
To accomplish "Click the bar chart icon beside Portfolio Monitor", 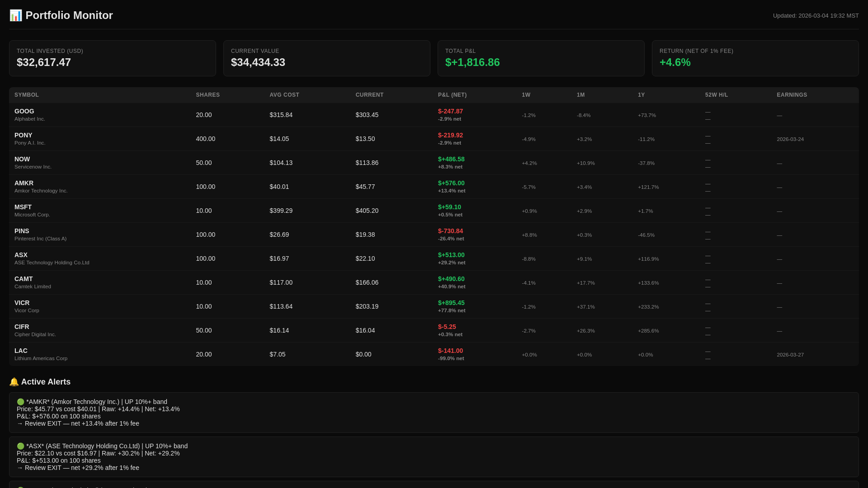I will (16, 15).
